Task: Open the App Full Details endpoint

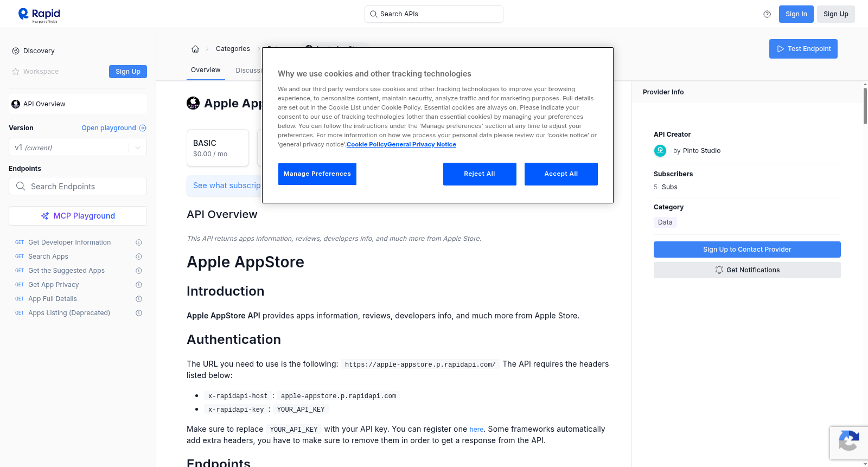Action: (53, 299)
